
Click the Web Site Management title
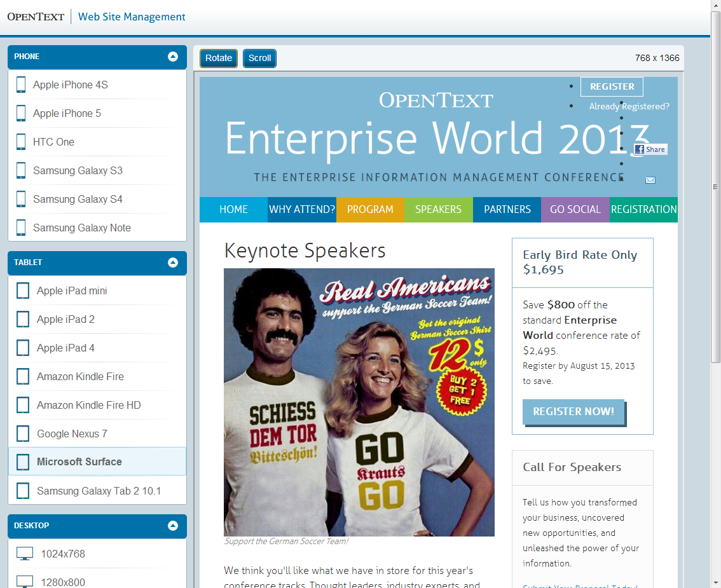[x=132, y=17]
